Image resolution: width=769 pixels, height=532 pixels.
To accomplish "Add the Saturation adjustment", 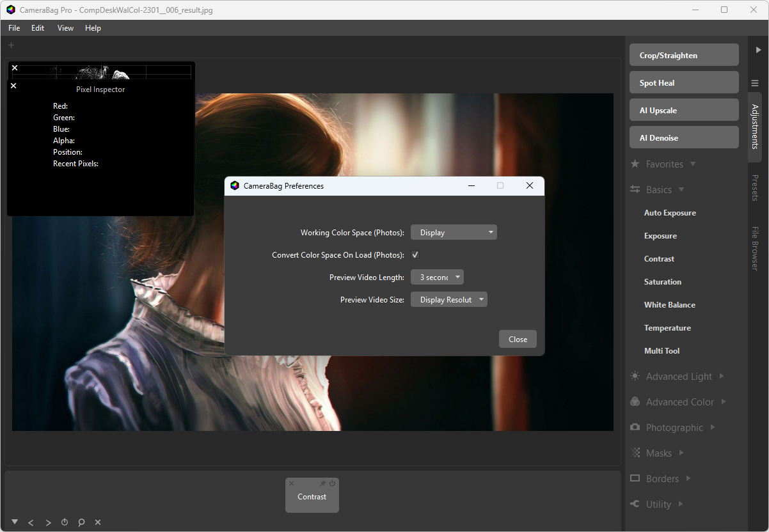I will pyautogui.click(x=662, y=282).
